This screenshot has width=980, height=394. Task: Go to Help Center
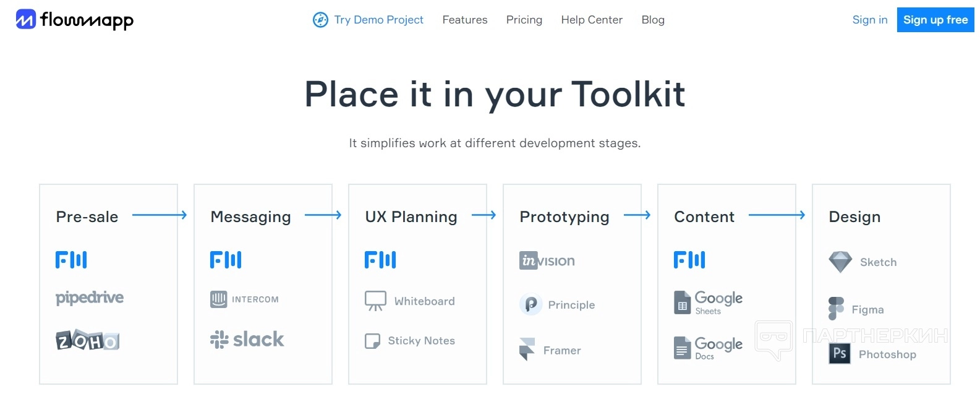(x=592, y=20)
